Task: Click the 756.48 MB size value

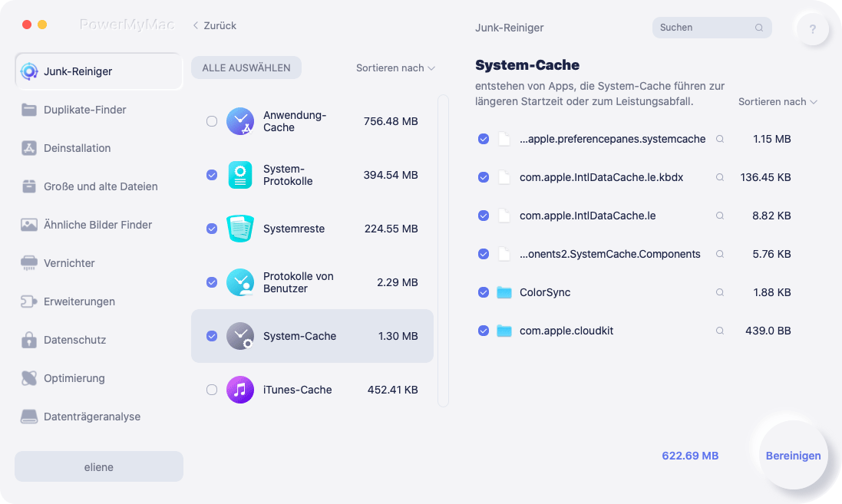Action: (391, 121)
